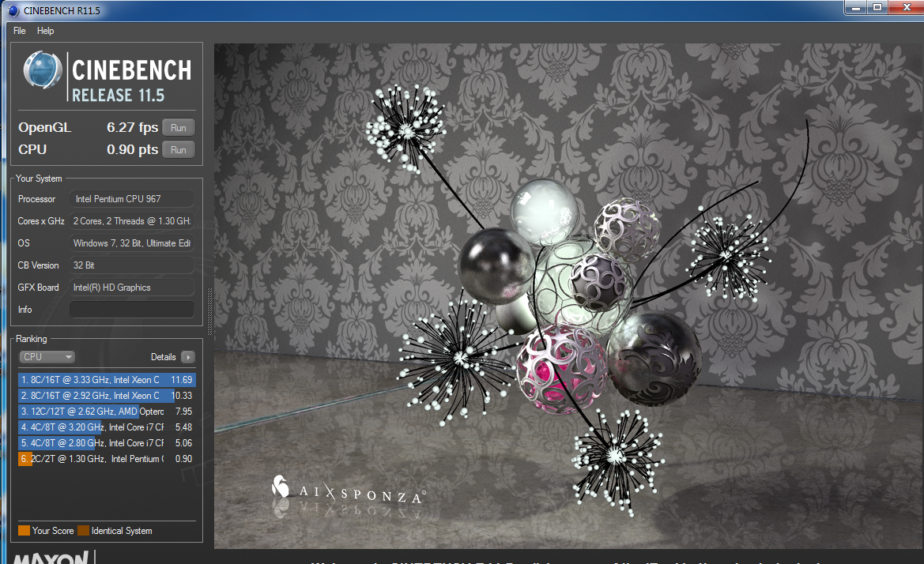Click the OS field Windows 7
Viewport: 924px width, 564px height.
132,243
